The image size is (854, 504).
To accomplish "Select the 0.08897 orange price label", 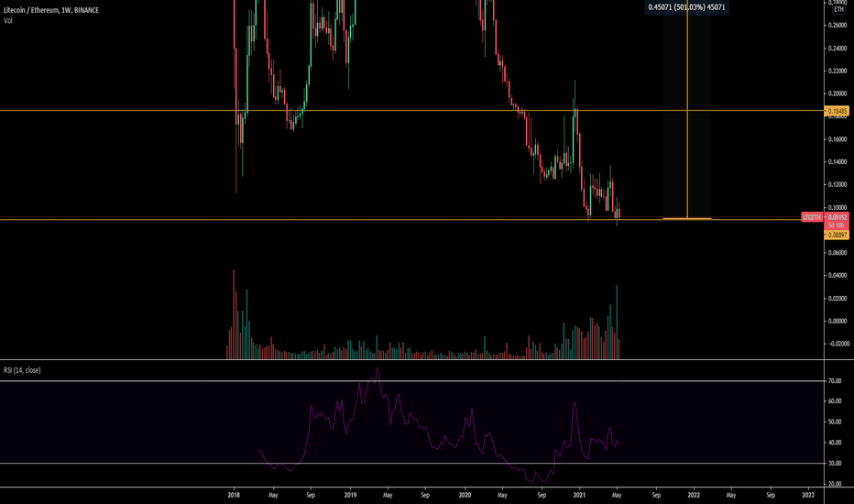I will coord(838,235).
